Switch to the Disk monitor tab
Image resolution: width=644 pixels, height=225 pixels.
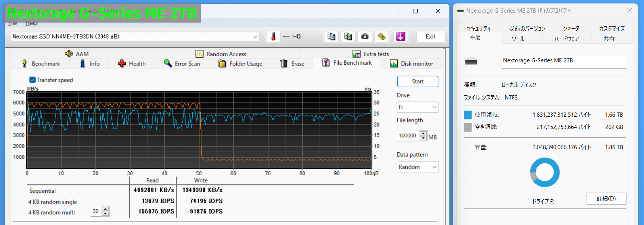[x=411, y=64]
